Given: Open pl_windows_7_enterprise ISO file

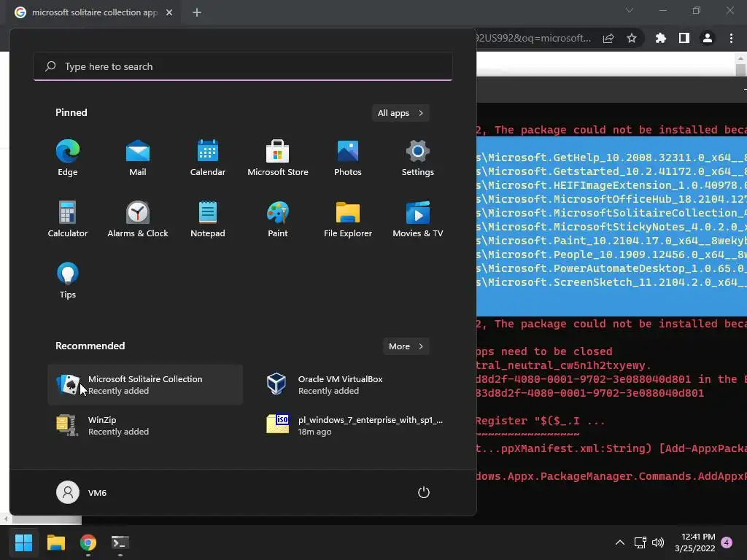Looking at the screenshot, I should (x=355, y=426).
